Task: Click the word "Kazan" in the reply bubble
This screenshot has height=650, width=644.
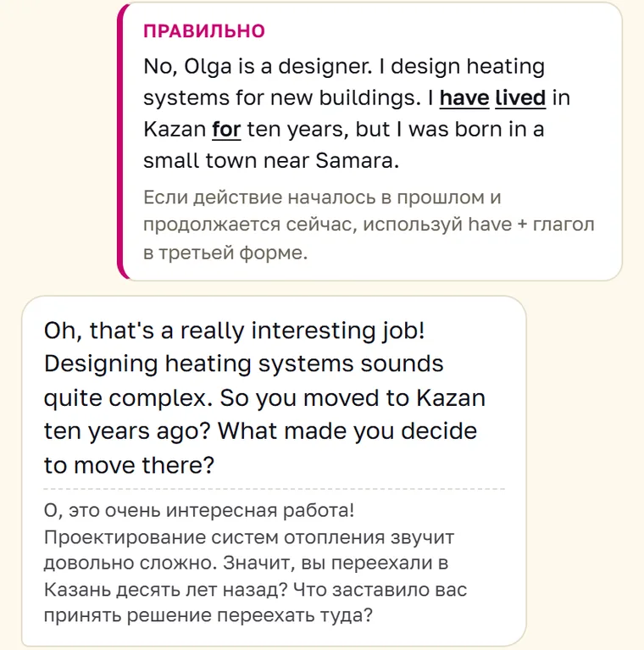Action: [451, 398]
